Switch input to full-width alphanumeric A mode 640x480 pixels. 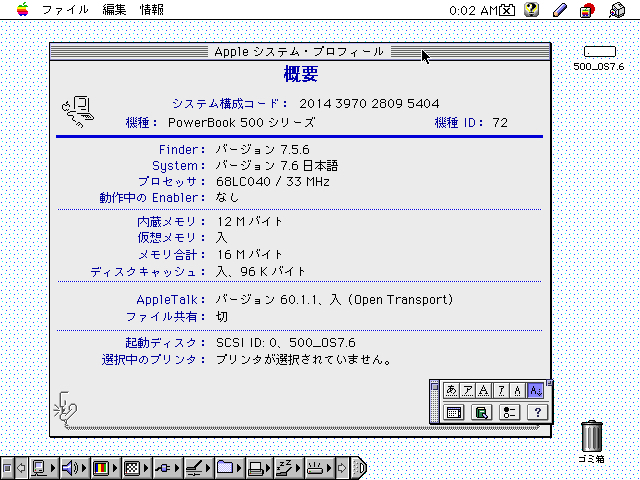[x=484, y=391]
